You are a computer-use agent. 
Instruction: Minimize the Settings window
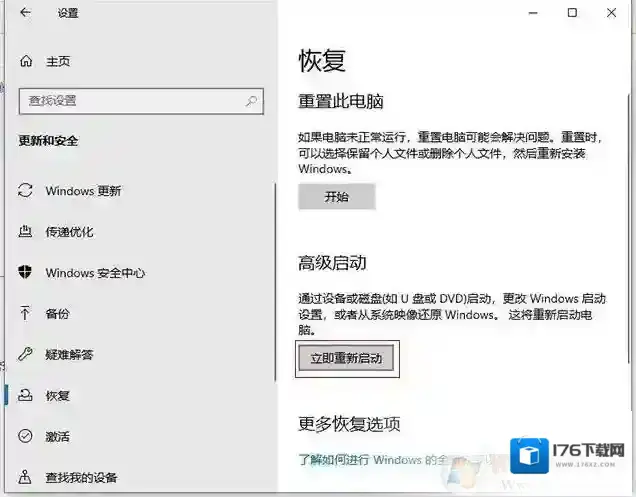click(533, 13)
